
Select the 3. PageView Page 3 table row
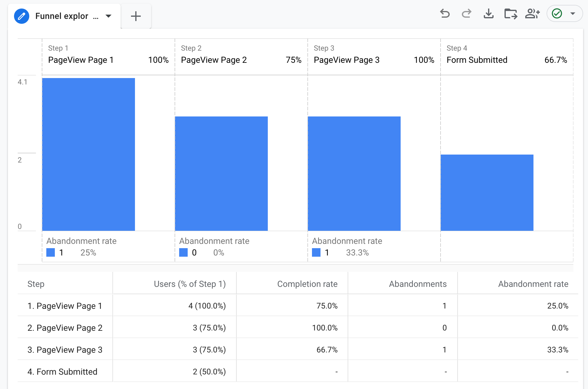pyautogui.click(x=298, y=350)
